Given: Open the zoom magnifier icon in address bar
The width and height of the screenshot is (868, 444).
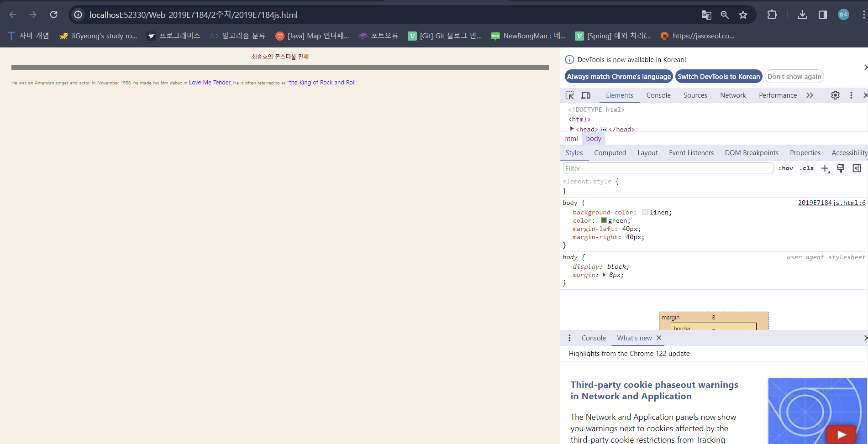Looking at the screenshot, I should (725, 15).
